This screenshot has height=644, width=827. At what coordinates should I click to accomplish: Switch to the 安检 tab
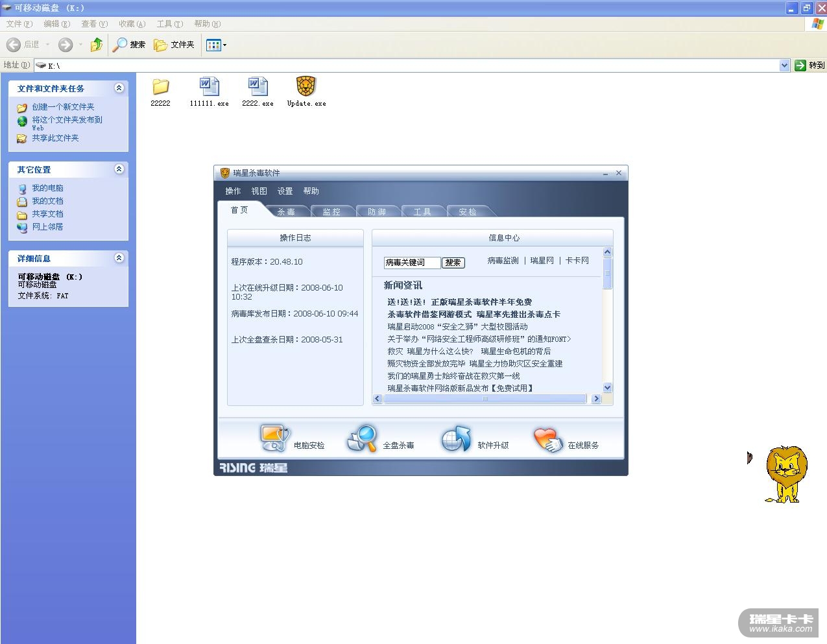coord(468,212)
